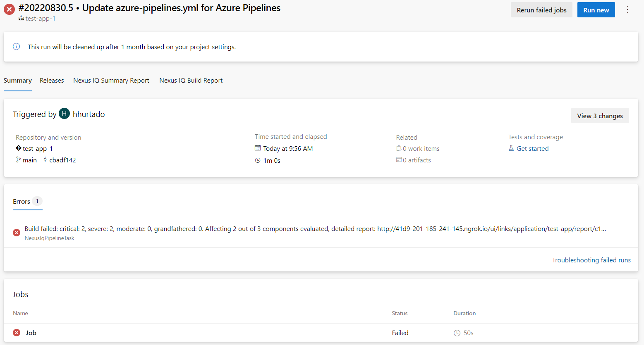Click the main branch icon
Screen dimensions: 644x345
(18, 160)
